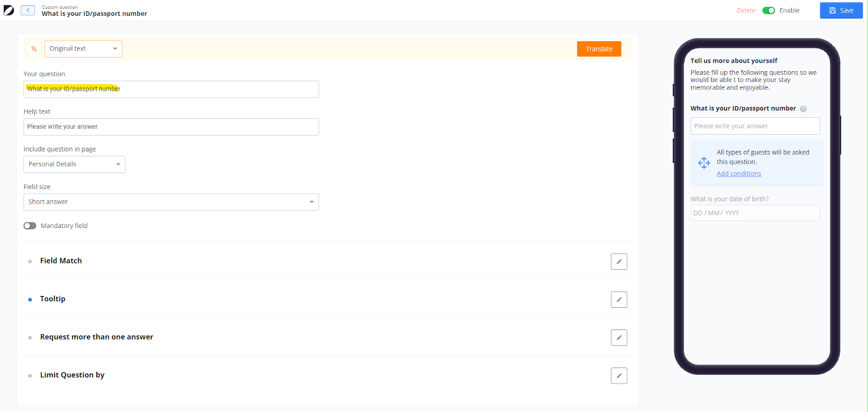Click the translation language icon
This screenshot has width=868, height=412.
(x=34, y=49)
